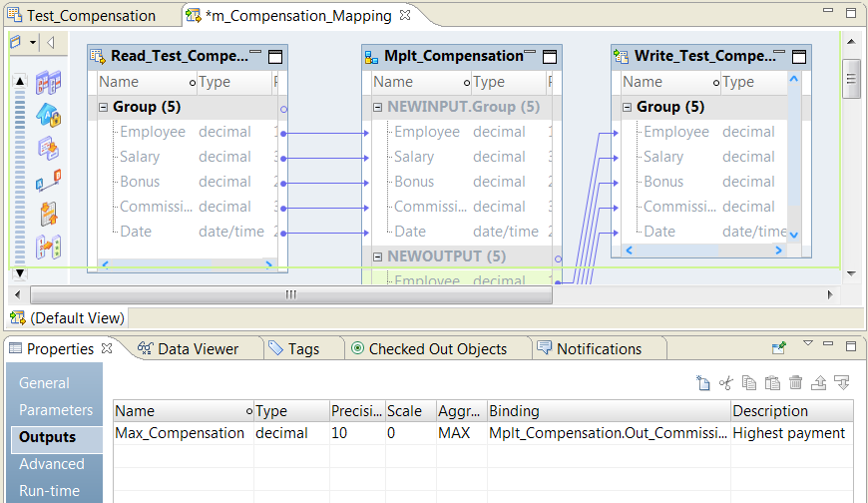Move output row down with arrow icon
Screen dimensions: 868x503
coord(841,382)
